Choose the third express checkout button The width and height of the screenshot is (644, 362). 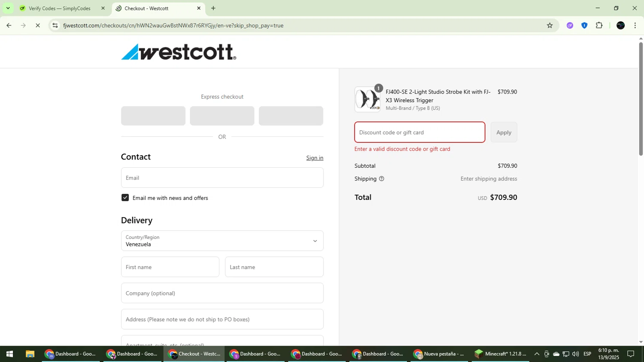click(x=291, y=116)
